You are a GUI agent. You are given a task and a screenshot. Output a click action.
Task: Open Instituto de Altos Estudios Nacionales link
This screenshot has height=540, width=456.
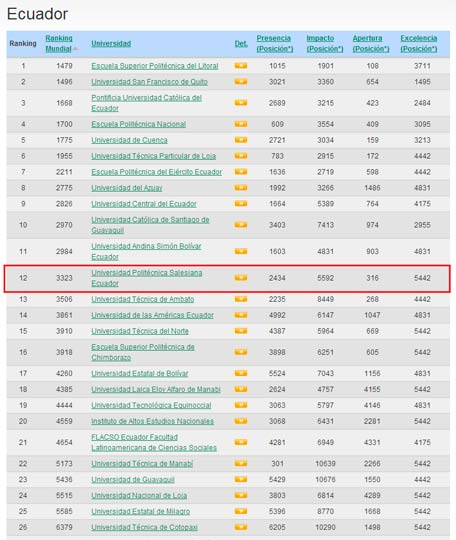click(153, 421)
